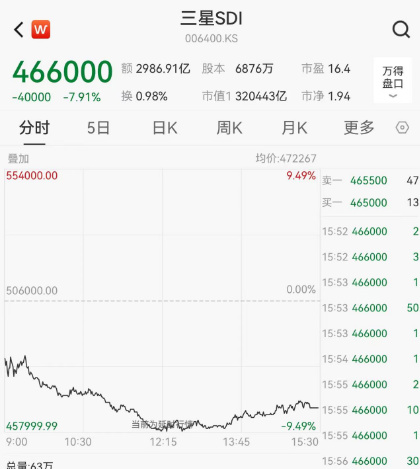
Task: Tap the 均价:472267 average price label
Action: (286, 158)
